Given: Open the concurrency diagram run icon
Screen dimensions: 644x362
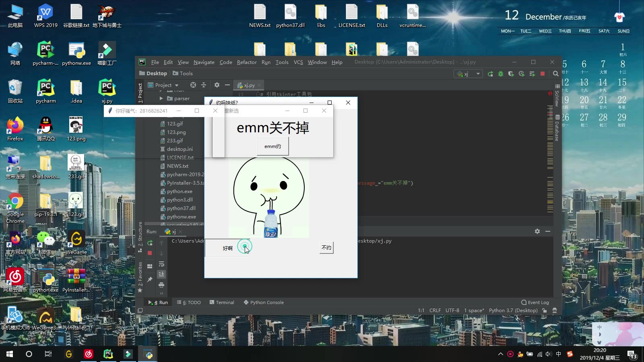Looking at the screenshot, I should pos(532,74).
